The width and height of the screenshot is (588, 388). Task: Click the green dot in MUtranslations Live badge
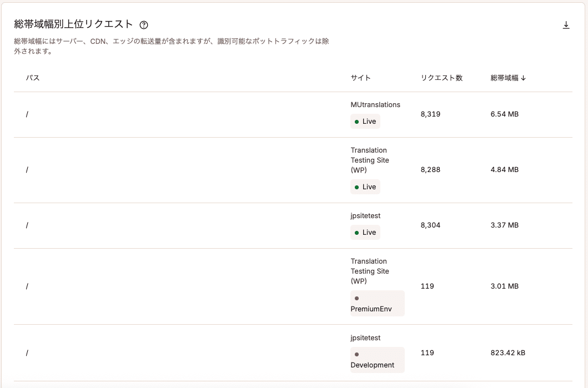click(356, 121)
